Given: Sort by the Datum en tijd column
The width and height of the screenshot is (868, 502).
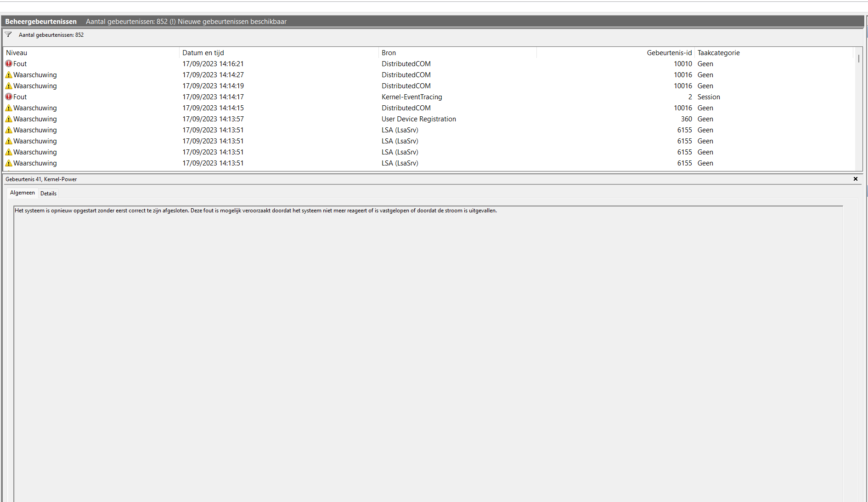Looking at the screenshot, I should tap(279, 53).
